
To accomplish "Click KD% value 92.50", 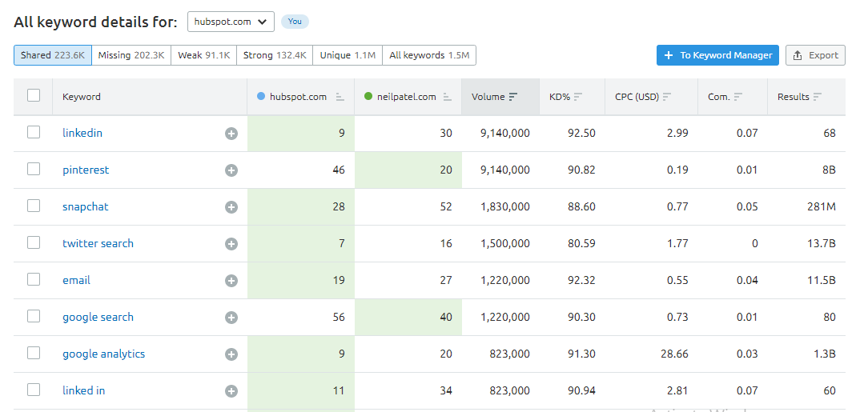I will [582, 134].
